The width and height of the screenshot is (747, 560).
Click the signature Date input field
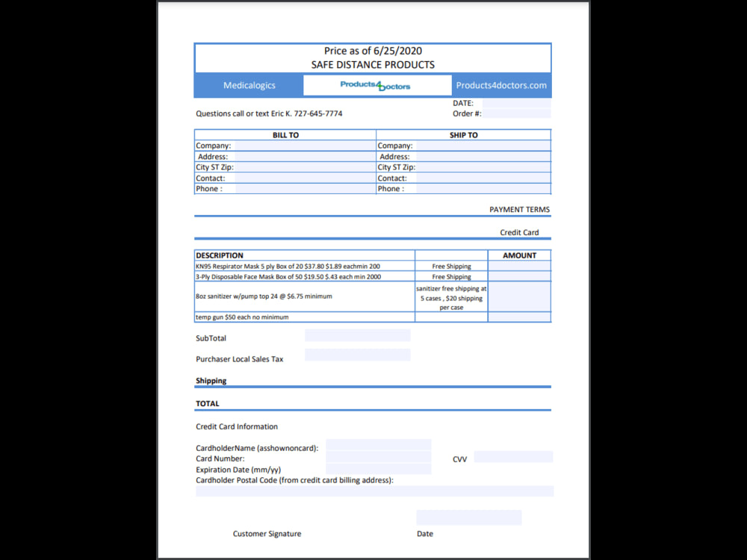click(x=469, y=517)
